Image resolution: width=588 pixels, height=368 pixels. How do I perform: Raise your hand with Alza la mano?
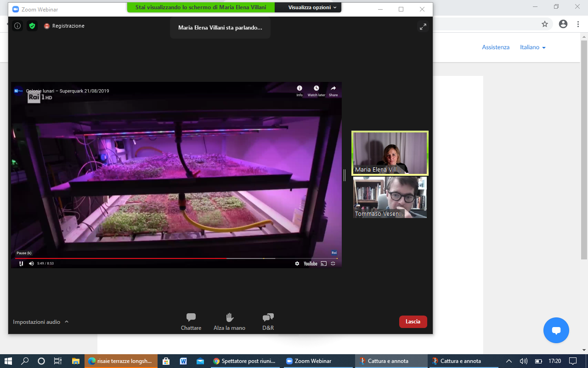click(x=230, y=322)
